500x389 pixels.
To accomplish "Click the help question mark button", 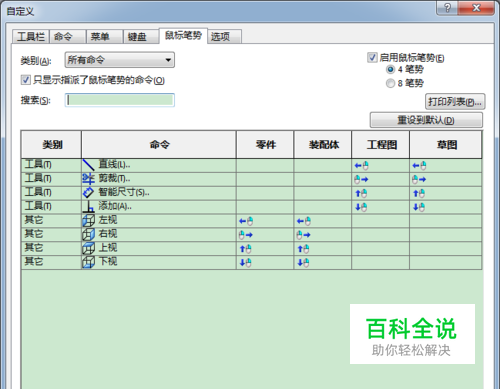I will [x=447, y=8].
